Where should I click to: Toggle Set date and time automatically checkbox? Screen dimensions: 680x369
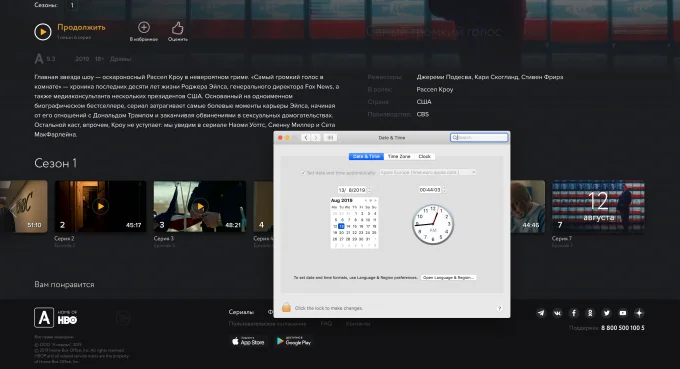[303, 173]
